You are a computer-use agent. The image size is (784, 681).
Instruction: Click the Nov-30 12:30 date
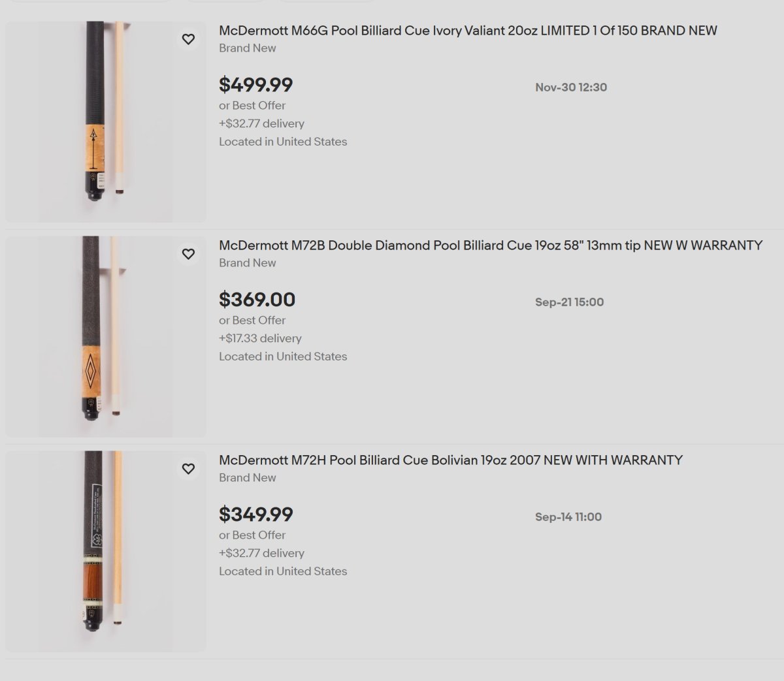tap(570, 87)
